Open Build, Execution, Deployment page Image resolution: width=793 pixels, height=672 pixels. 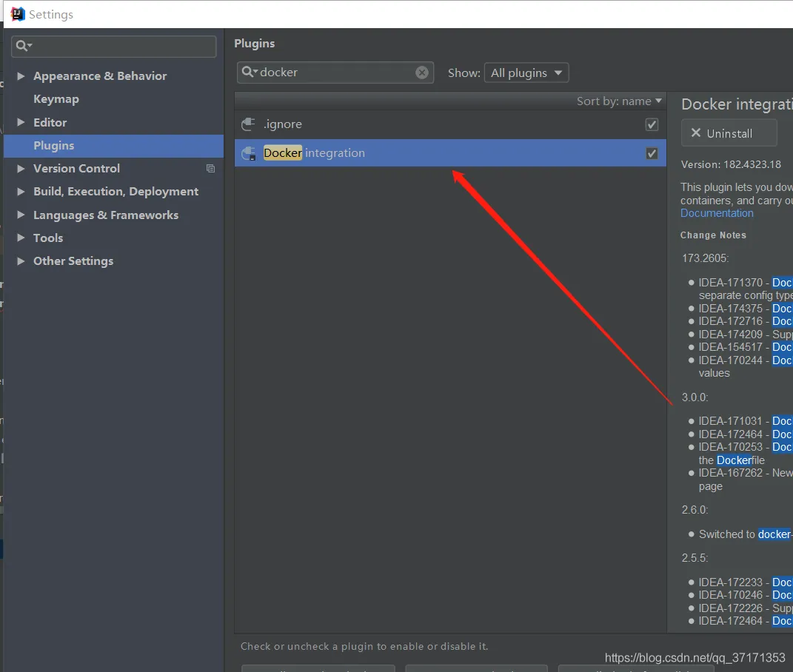(x=116, y=192)
